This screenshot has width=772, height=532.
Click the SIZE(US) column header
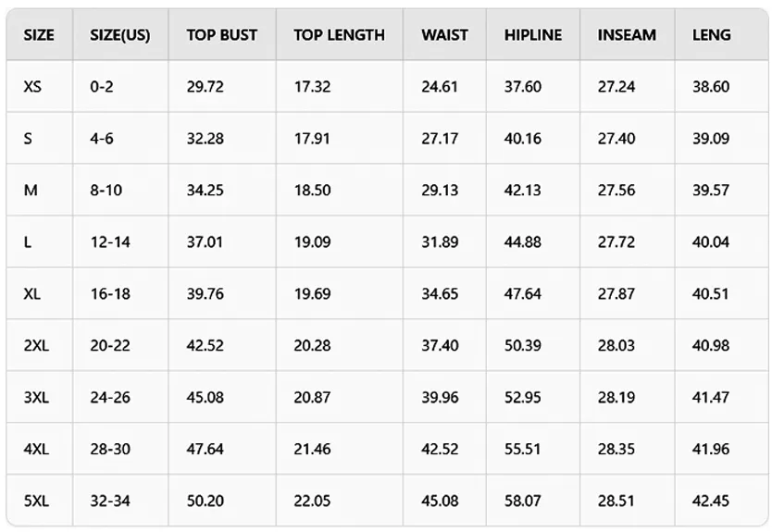tap(120, 35)
